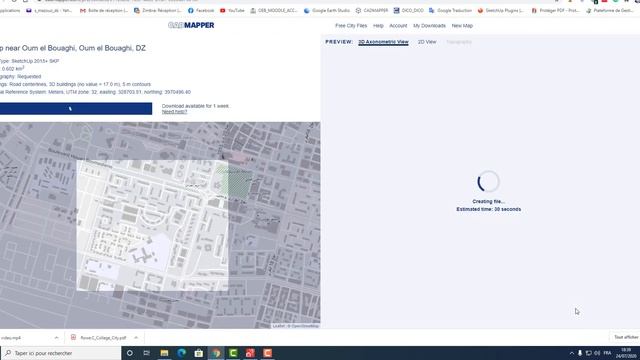The height and width of the screenshot is (360, 640).
Task: Select the 3D Axonometric View tab
Action: pos(383,42)
